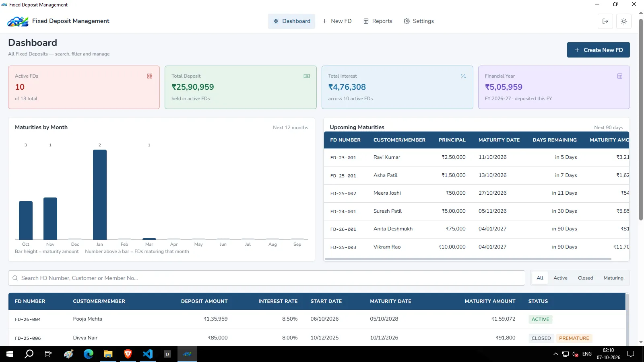Click the page vertical scrollbar thumb

(x=641, y=119)
